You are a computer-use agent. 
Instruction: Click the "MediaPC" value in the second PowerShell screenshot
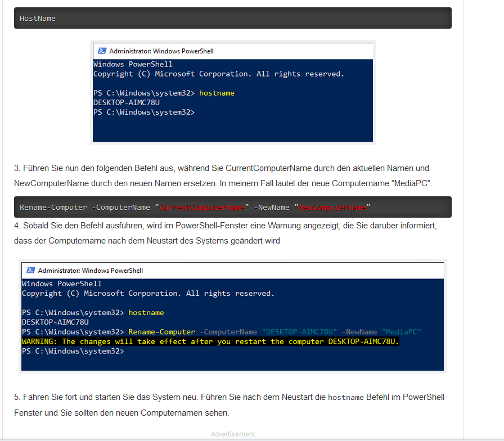pyautogui.click(x=402, y=332)
